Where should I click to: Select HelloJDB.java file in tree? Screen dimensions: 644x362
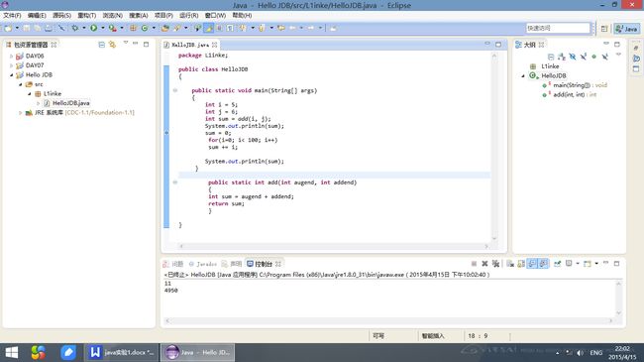pos(70,103)
